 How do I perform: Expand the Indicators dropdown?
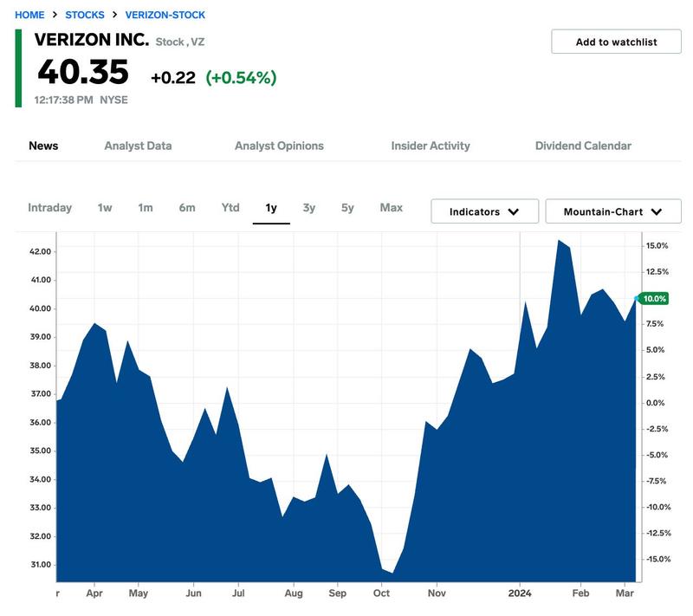[485, 211]
